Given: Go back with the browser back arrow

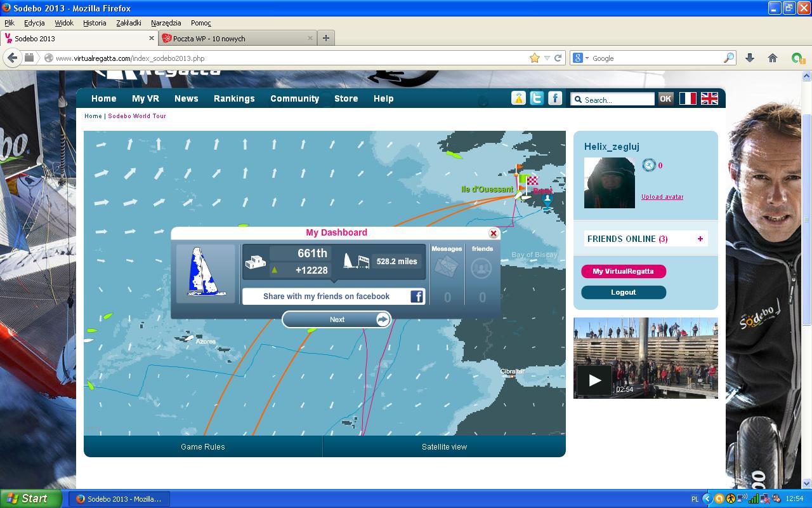Looking at the screenshot, I should (13, 58).
